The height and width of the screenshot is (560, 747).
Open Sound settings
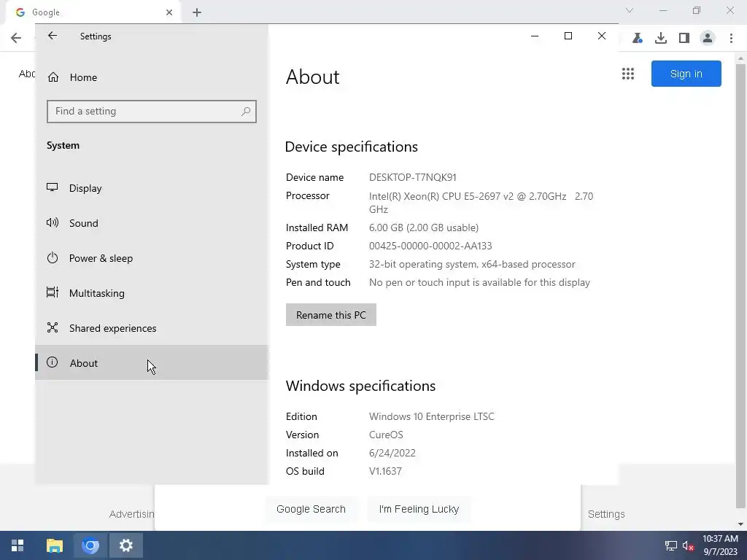pyautogui.click(x=152, y=223)
